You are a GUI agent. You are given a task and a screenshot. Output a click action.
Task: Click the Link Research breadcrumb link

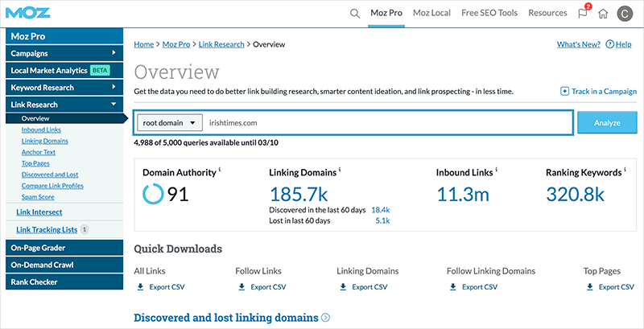[221, 44]
